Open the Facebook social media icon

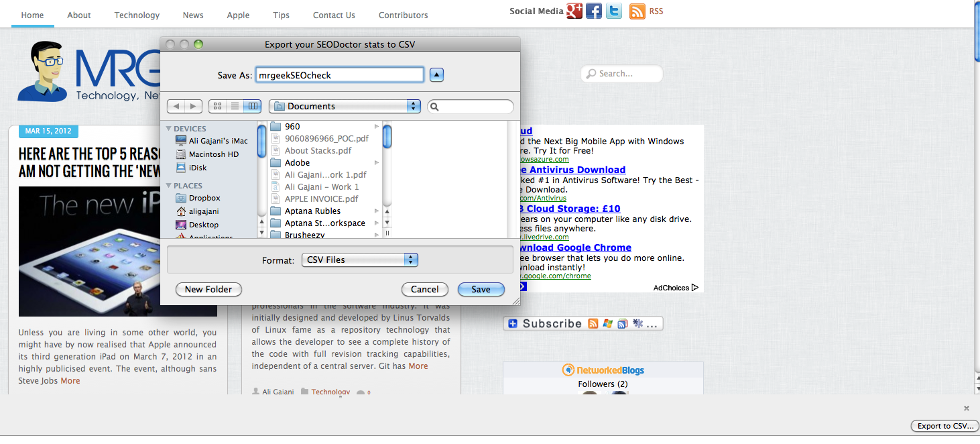click(x=593, y=11)
